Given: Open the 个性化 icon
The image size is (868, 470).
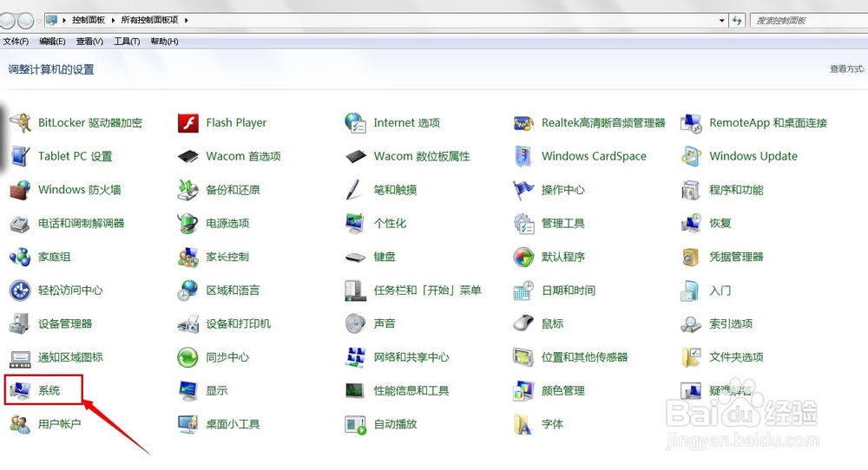Looking at the screenshot, I should click(355, 224).
